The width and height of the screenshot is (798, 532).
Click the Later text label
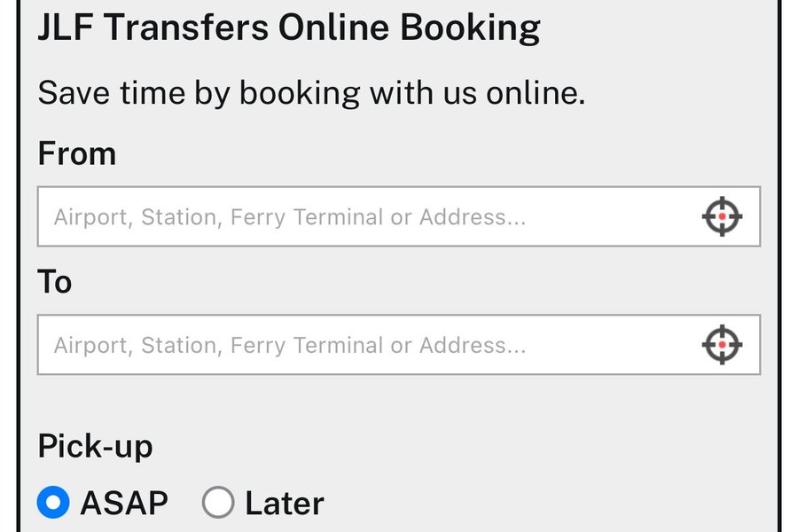coord(285,503)
